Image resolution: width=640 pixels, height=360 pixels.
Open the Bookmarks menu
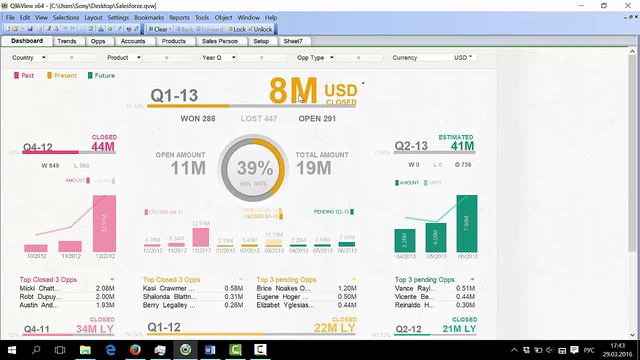[x=149, y=18]
